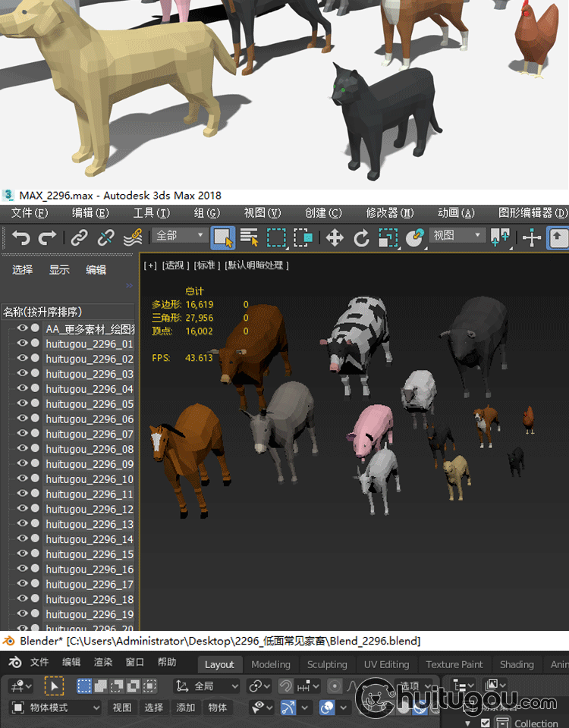The image size is (569, 728).
Task: Click the gray color dot for huitugou_2296_06
Action: click(x=35, y=419)
